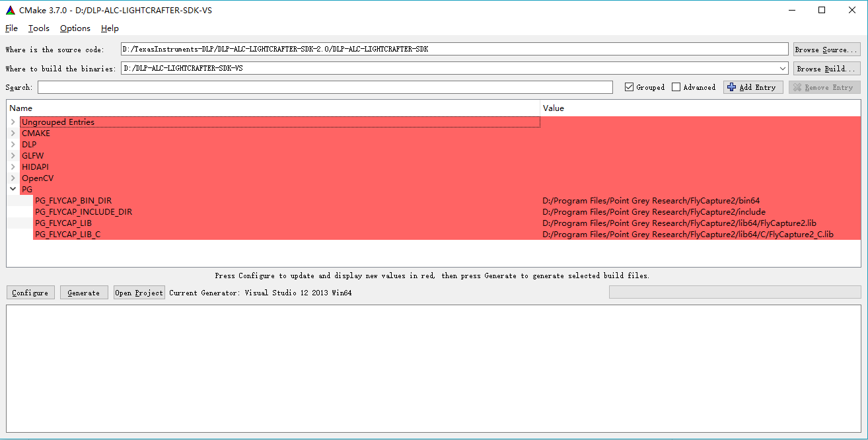Open the build binaries path dropdown
868x440 pixels.
point(783,68)
